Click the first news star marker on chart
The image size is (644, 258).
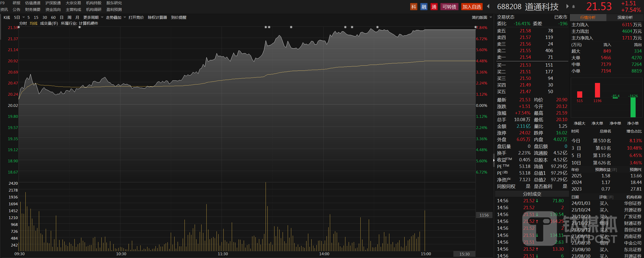coord(19,27)
